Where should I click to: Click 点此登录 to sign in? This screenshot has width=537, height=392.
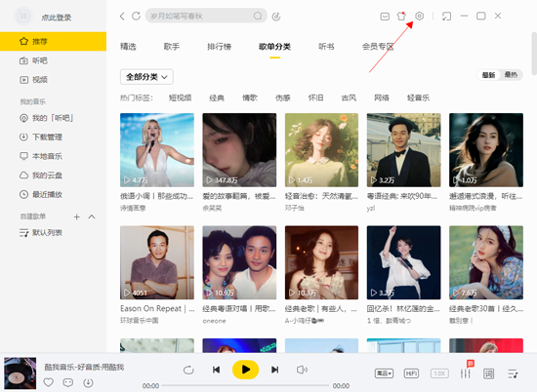[57, 18]
